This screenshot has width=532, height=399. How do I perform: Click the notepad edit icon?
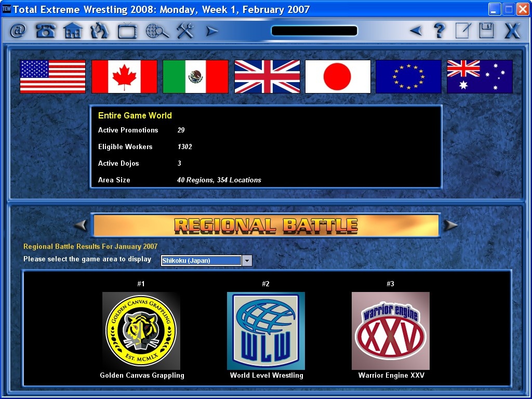[x=463, y=31]
